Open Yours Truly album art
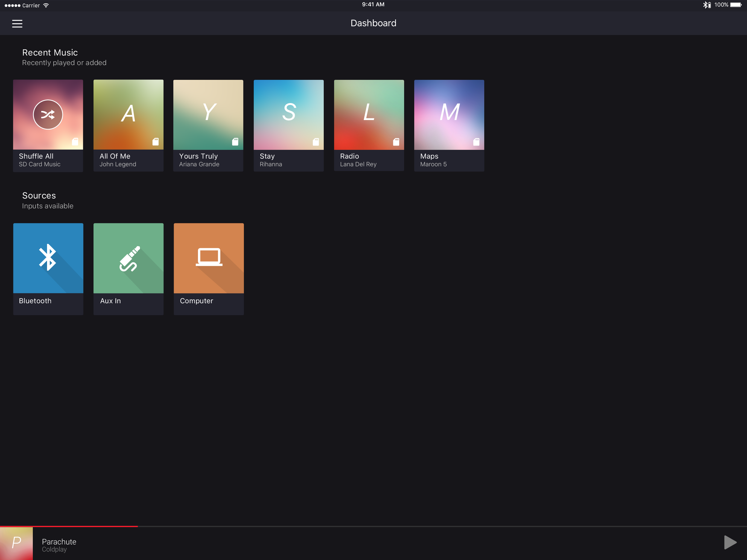 [208, 115]
